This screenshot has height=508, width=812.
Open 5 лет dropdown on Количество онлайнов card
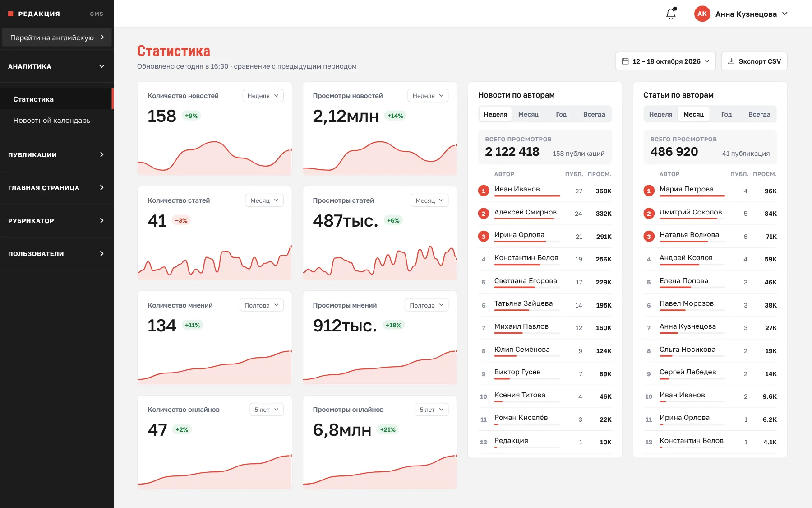[267, 410]
